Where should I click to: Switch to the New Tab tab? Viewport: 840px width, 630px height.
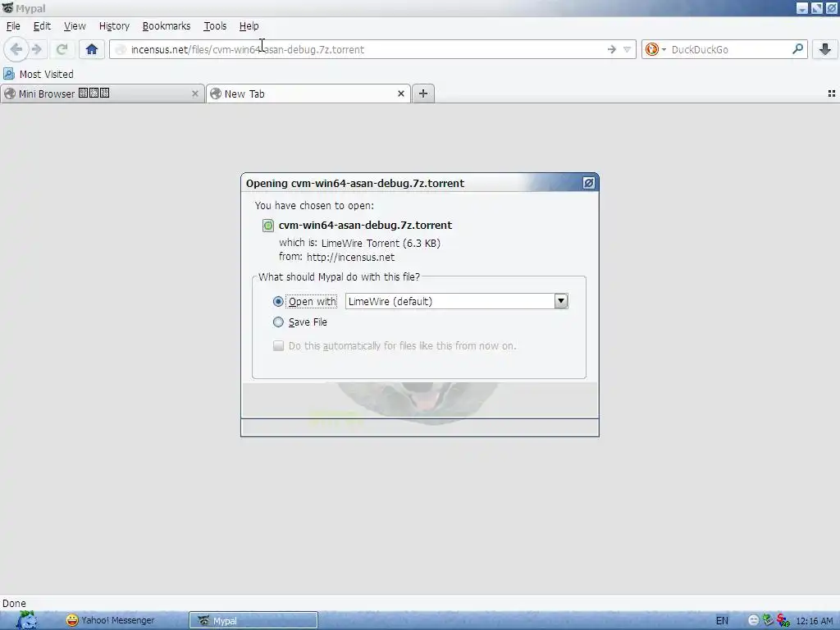pyautogui.click(x=308, y=94)
